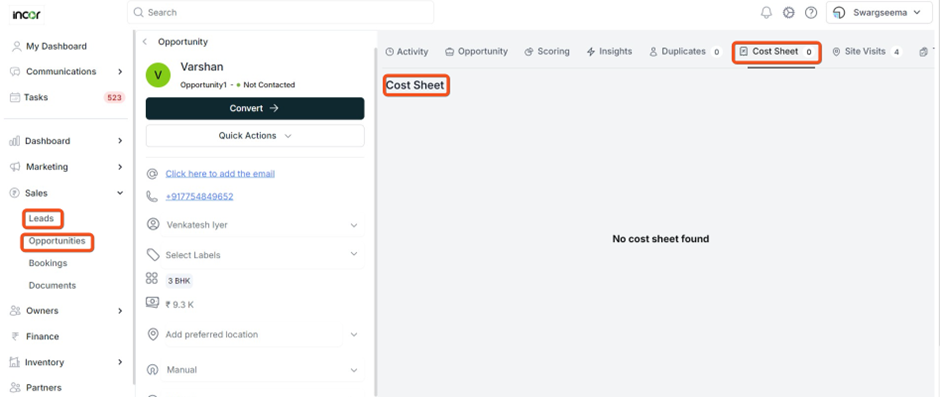Expand the Inventory sidebar menu
Viewport: 940px width, 397px height.
click(120, 362)
